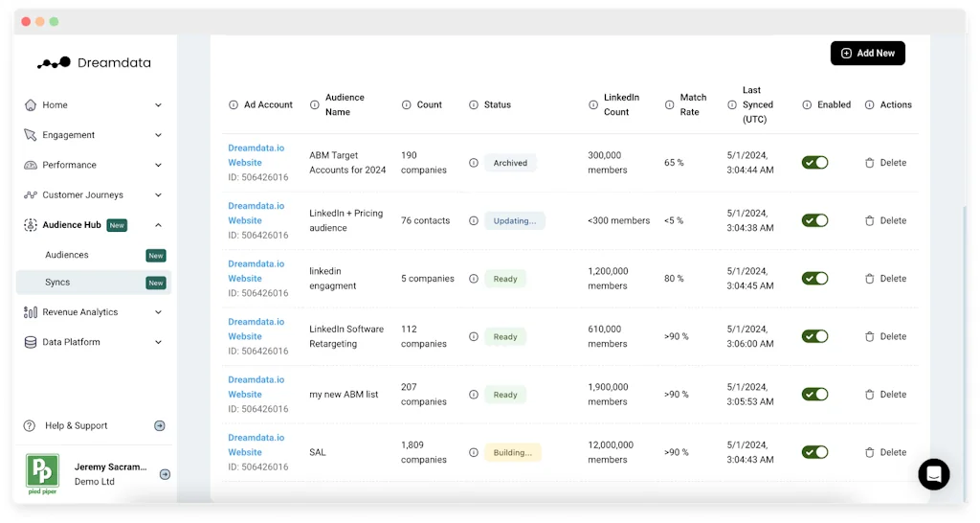
Task: Click the Help & Support link
Action: point(77,426)
